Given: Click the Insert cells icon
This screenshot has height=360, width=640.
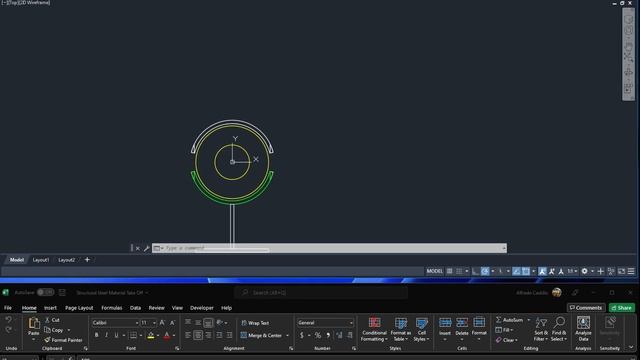Looking at the screenshot, I should 445,323.
